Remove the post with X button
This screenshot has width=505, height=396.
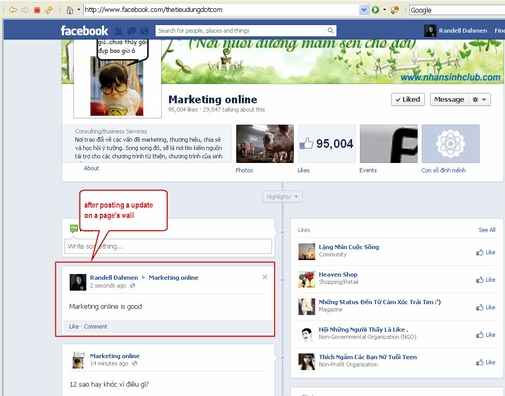265,277
